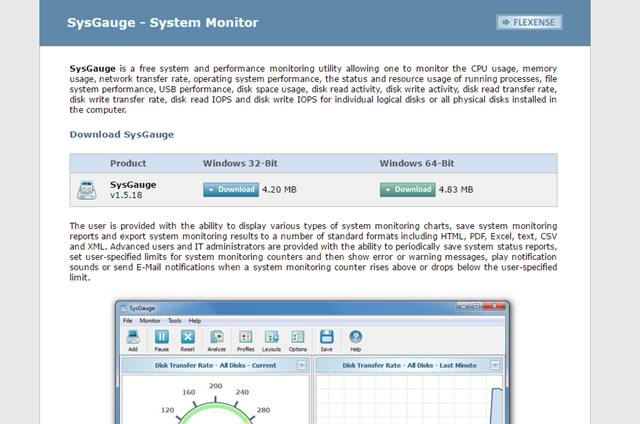Click the Help toolbar icon
Screen dimensions: 640x424
(x=356, y=341)
